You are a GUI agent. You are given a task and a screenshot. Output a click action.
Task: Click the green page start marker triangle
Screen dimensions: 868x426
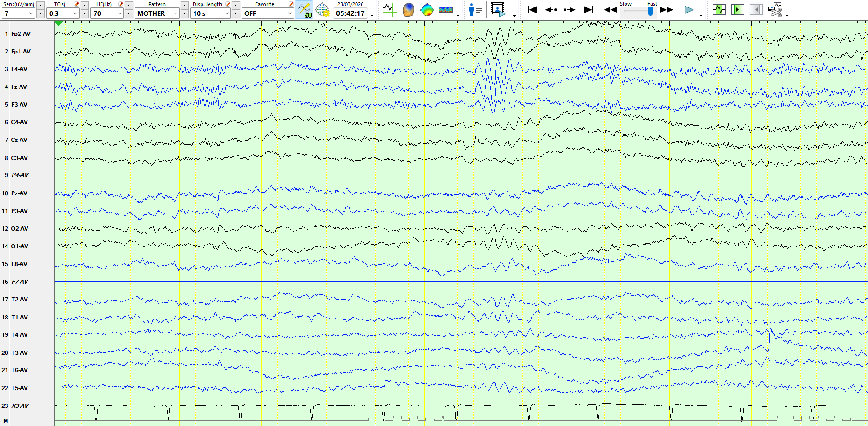point(59,23)
